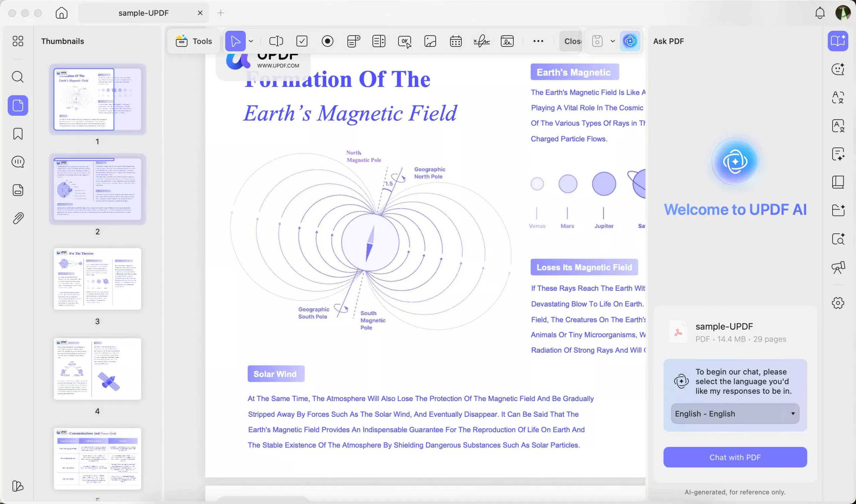Viewport: 856px width, 504px height.
Task: Click the Close button in toolbar
Action: (x=571, y=41)
